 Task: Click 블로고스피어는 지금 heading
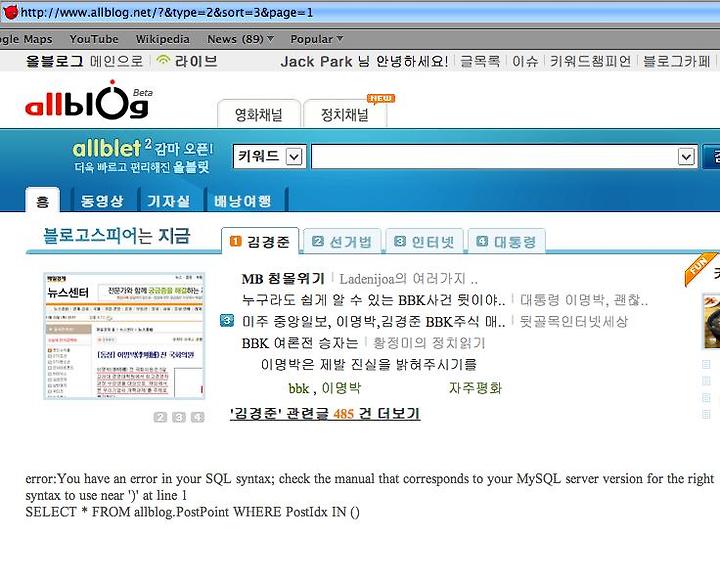(x=117, y=235)
